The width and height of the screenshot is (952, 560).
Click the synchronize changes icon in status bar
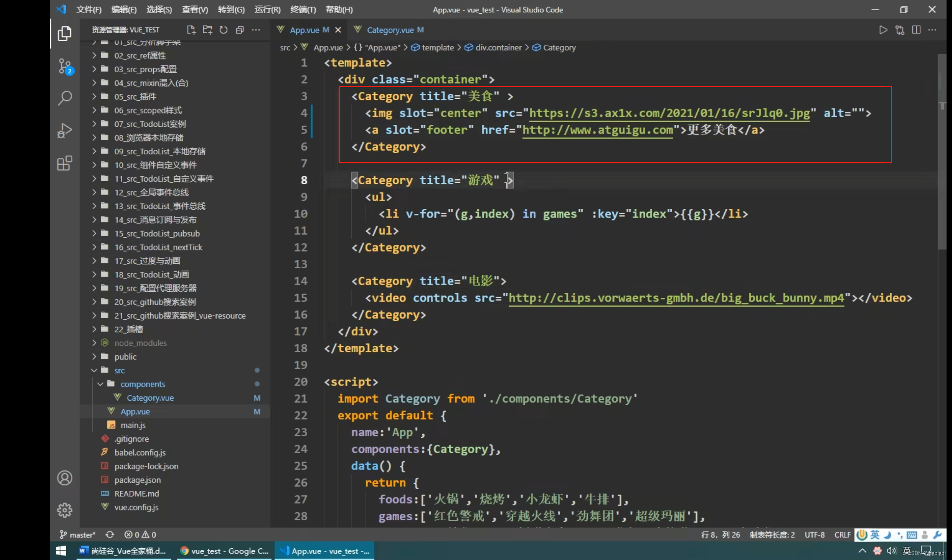pyautogui.click(x=110, y=535)
